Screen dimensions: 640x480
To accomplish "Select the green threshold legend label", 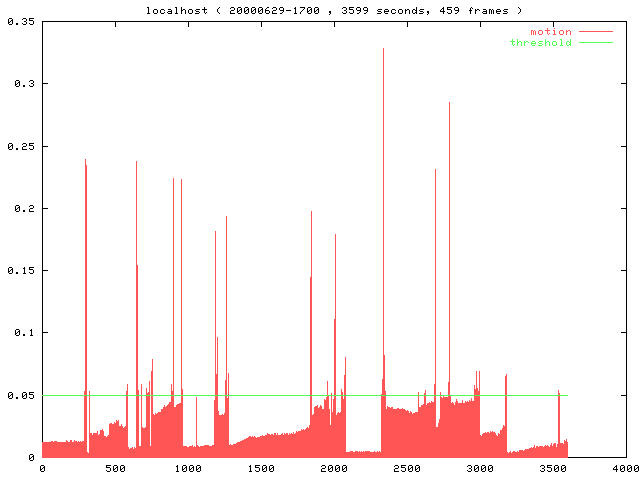I will pos(541,43).
